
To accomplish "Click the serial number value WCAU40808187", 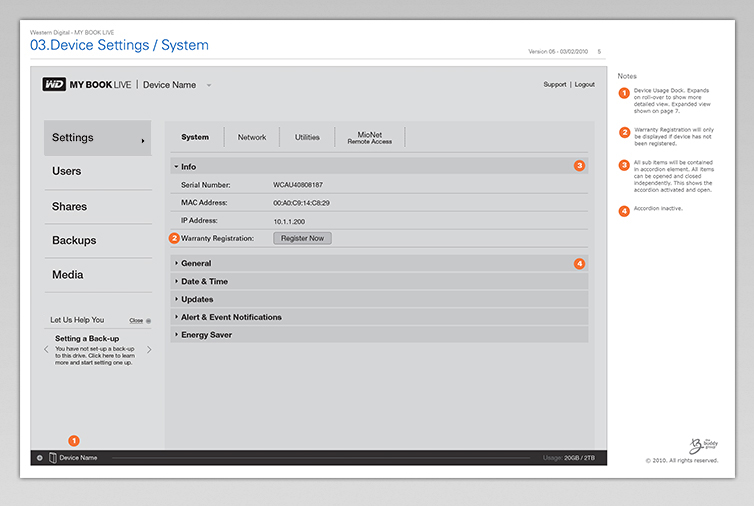I will pyautogui.click(x=298, y=185).
